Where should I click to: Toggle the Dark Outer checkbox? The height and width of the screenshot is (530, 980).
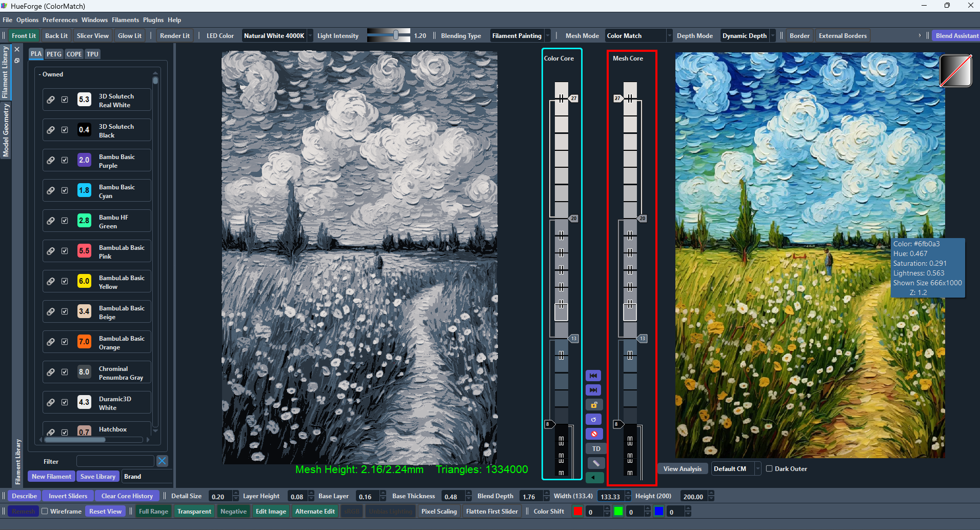(769, 468)
